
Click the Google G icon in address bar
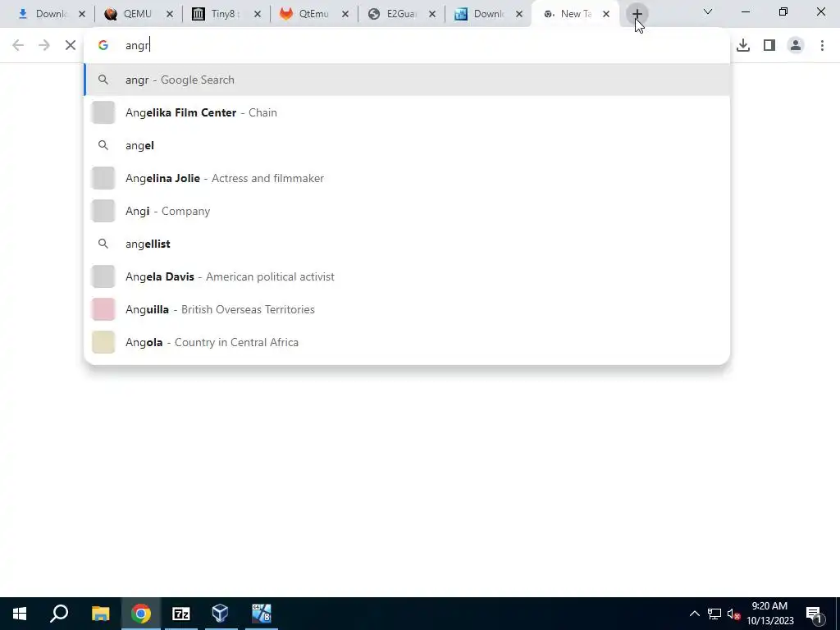coord(103,45)
